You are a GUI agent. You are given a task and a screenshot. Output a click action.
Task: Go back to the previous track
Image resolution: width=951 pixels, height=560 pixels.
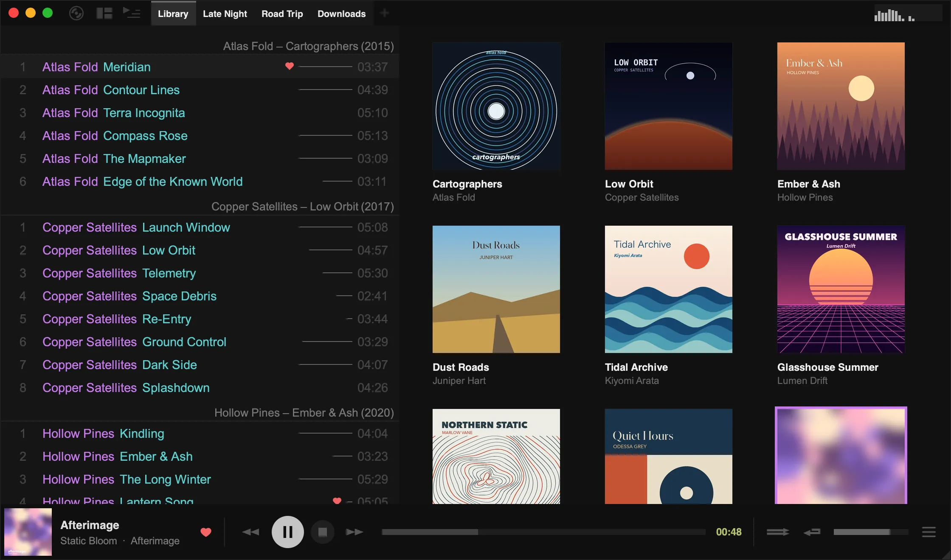pos(250,532)
